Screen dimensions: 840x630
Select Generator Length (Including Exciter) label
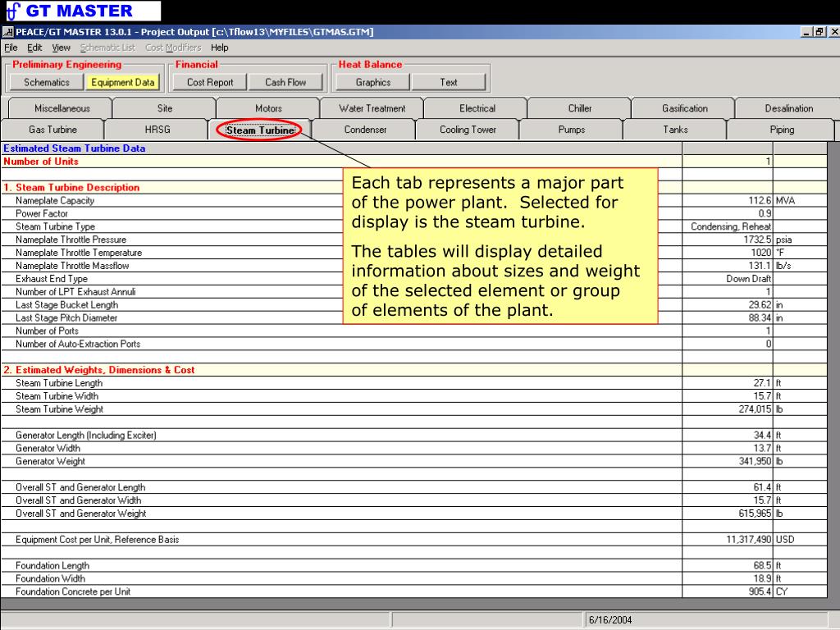[85, 435]
